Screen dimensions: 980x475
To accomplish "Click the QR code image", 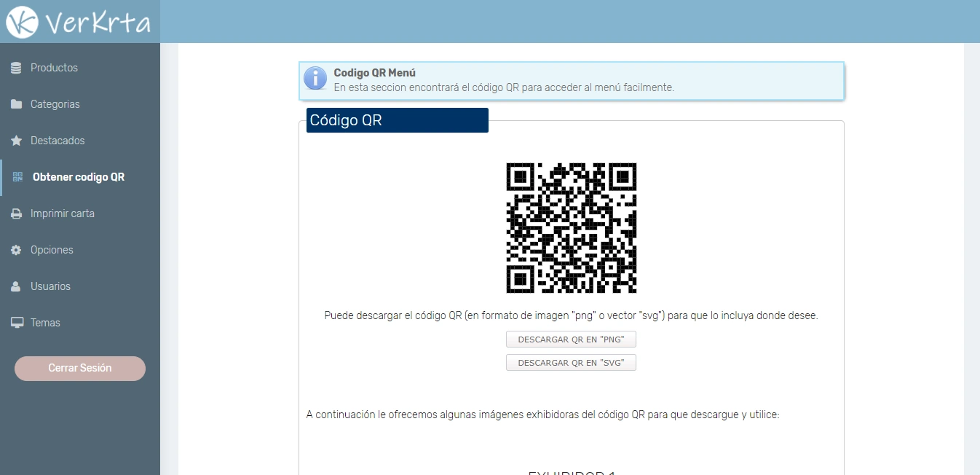I will point(572,228).
